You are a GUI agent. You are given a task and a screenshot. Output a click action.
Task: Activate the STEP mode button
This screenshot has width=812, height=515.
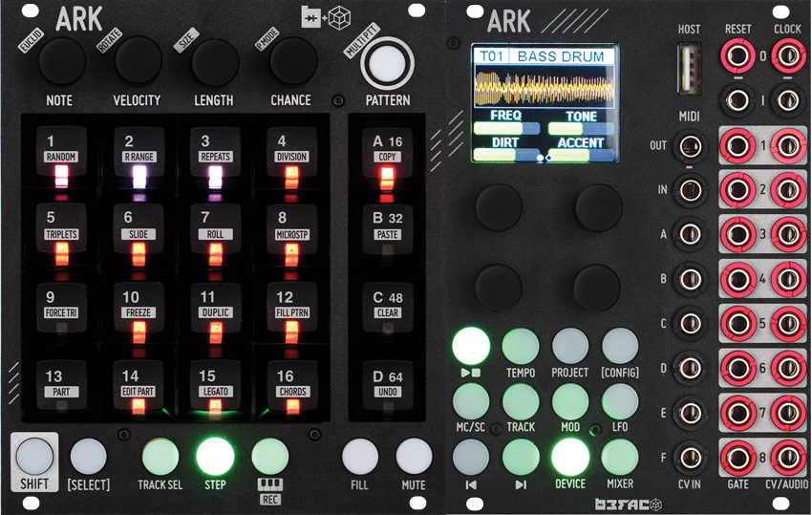215,457
